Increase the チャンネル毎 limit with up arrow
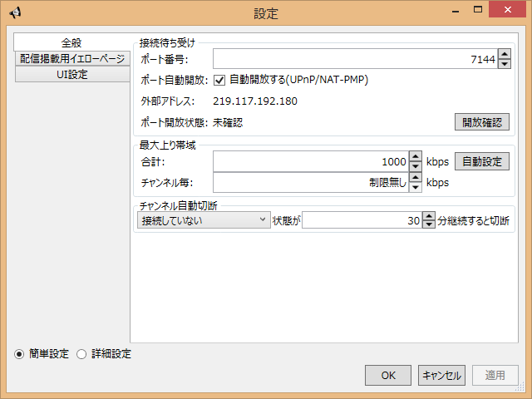This screenshot has height=399, width=532. click(x=416, y=177)
